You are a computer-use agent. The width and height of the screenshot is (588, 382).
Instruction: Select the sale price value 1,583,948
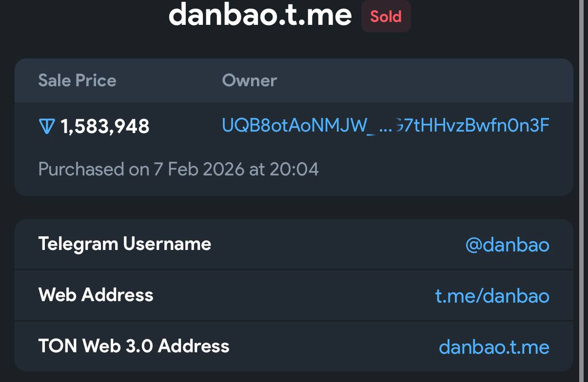(x=105, y=127)
